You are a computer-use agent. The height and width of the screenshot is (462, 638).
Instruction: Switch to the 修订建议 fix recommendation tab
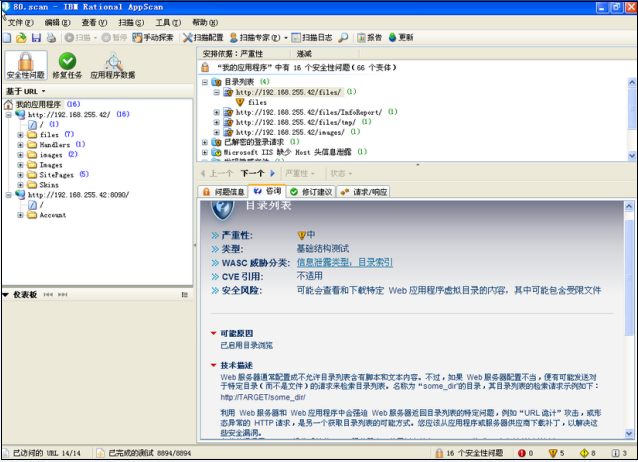[x=311, y=192]
